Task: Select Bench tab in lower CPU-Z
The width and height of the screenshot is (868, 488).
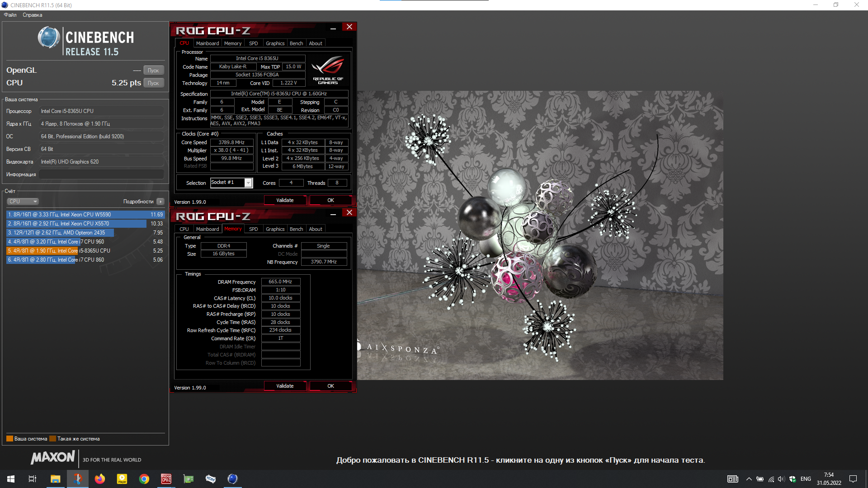Action: point(297,229)
